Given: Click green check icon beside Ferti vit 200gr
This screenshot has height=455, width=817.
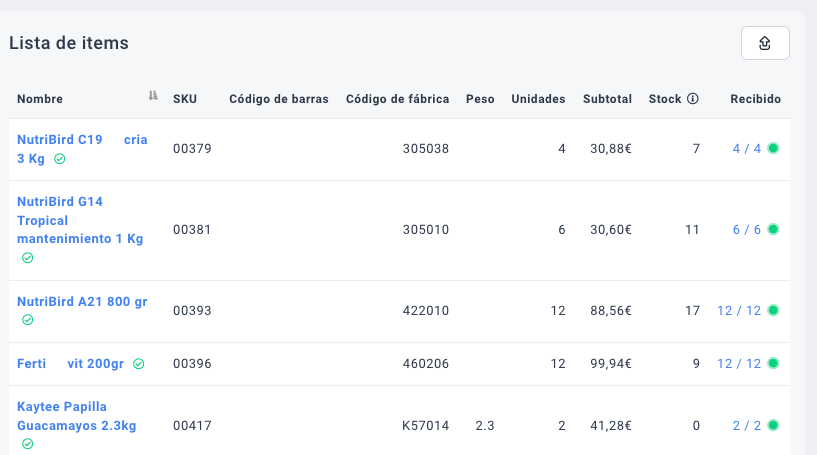Looking at the screenshot, I should click(x=139, y=364).
